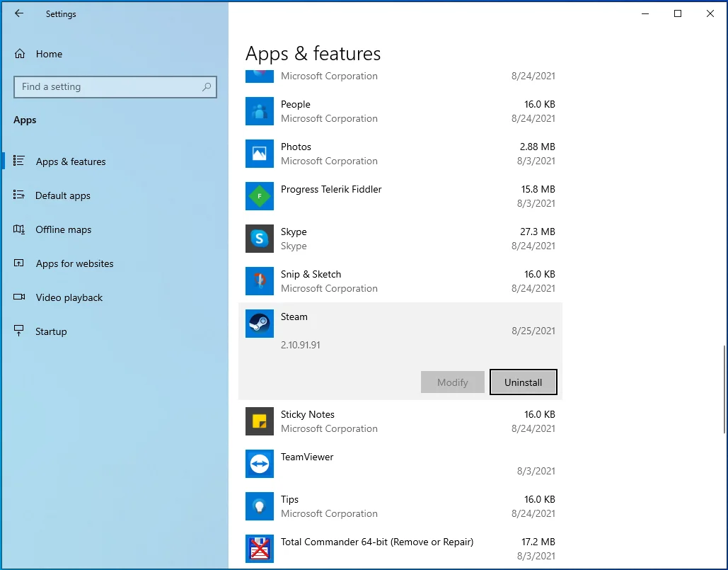The width and height of the screenshot is (728, 570).
Task: Click the Tips lightbulb icon
Action: pos(260,506)
